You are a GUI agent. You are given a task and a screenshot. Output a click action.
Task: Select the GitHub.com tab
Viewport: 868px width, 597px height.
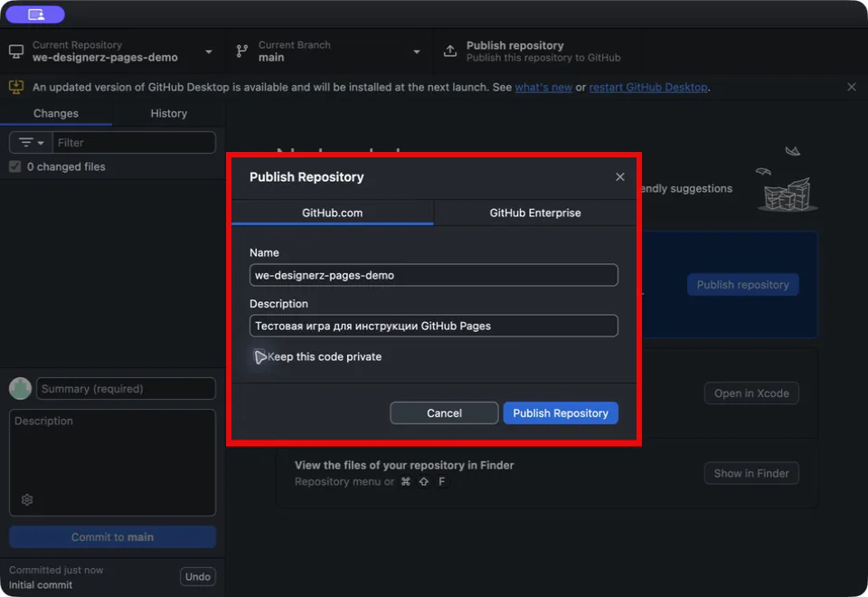(x=332, y=213)
